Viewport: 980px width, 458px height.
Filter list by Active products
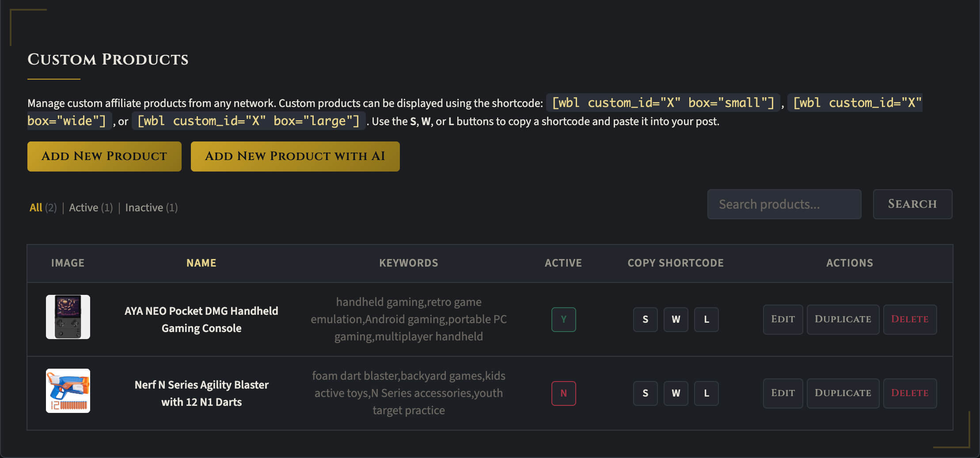tap(84, 207)
